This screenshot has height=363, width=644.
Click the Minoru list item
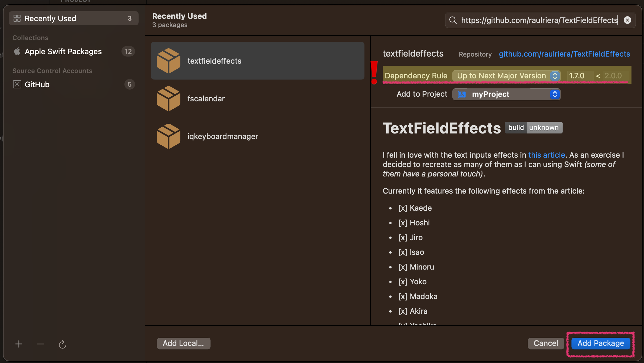coord(416,267)
